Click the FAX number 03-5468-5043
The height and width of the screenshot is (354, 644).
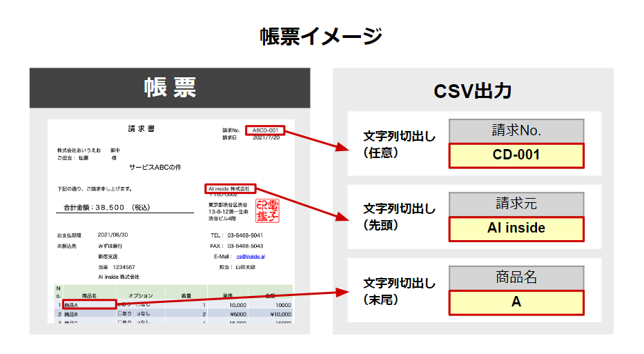click(245, 246)
